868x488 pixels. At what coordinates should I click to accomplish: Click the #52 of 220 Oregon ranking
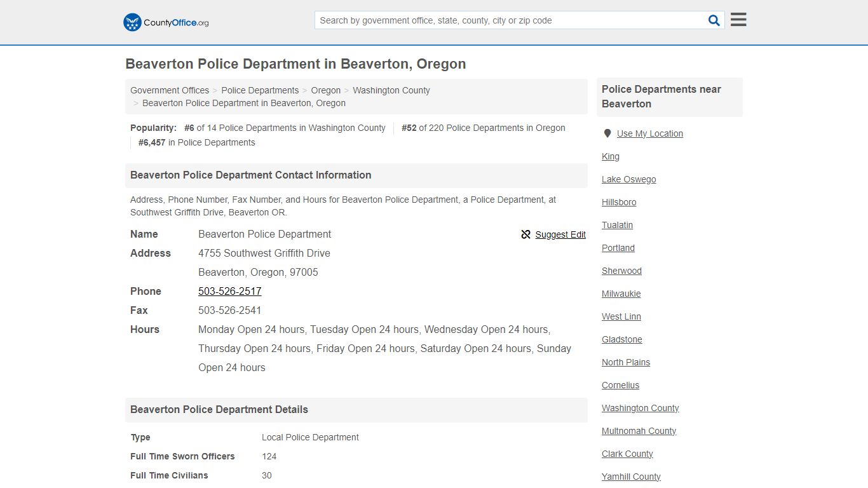[484, 128]
